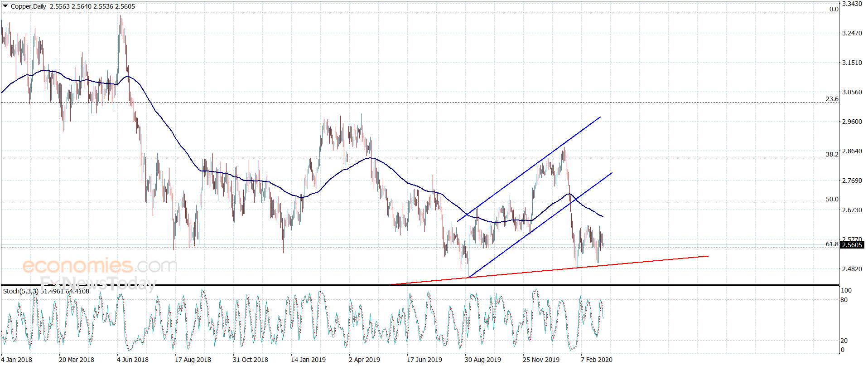Click the OHLC values 2.5563 2.5640 2.5536 2.5605
The height and width of the screenshot is (366, 868).
[92, 6]
